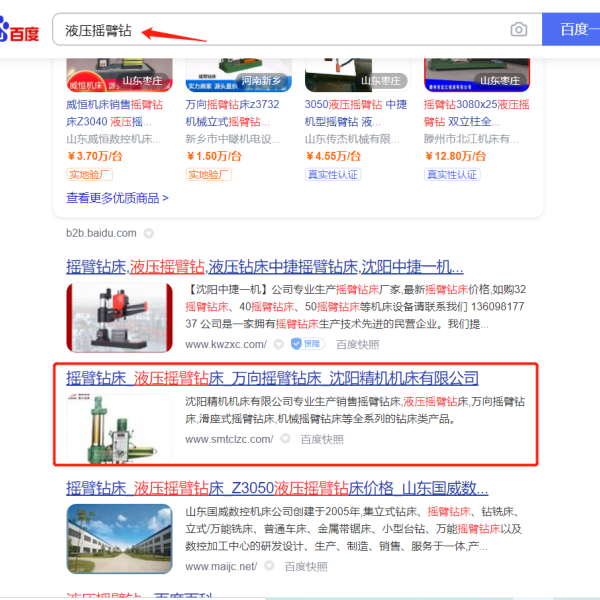Screen dimensions: 600x600
Task: Open 百度快照 for kwzxc.com result
Action: pos(358,344)
